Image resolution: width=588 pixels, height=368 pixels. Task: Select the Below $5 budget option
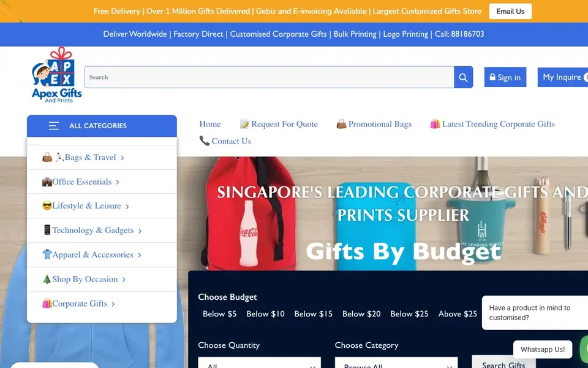tap(219, 314)
